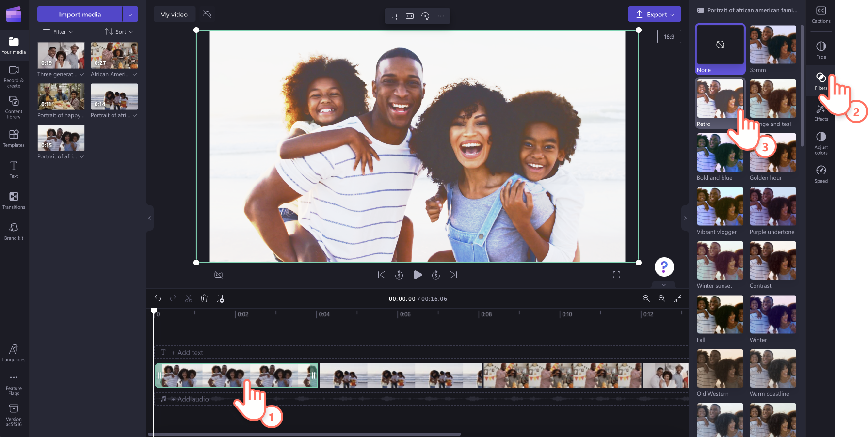Rewind 5 seconds

(x=399, y=275)
